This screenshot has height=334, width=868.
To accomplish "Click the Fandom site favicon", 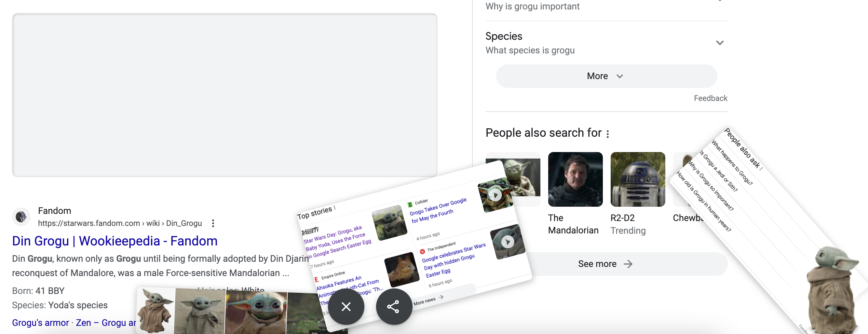I will [x=21, y=216].
